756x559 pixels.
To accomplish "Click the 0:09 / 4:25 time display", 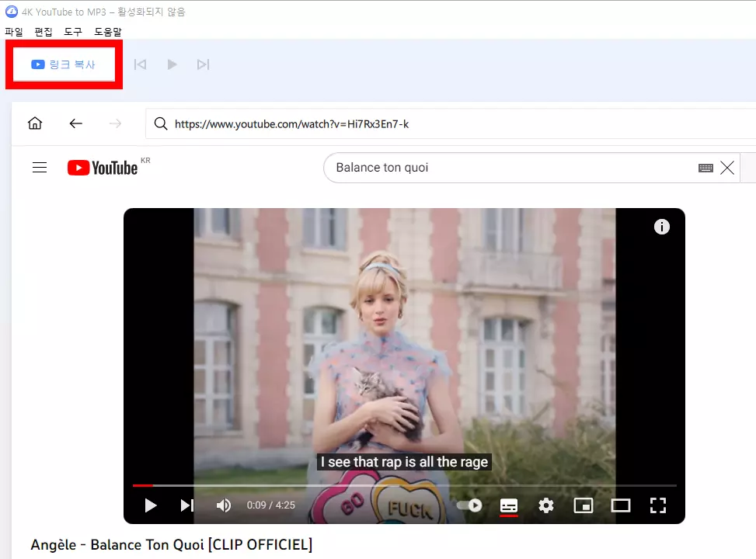I will coord(271,505).
